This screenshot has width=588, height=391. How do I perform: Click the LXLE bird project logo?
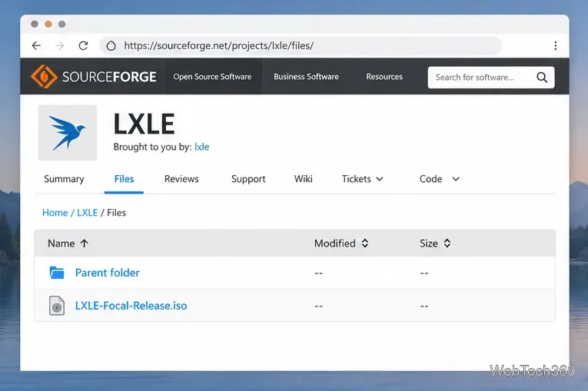[x=68, y=133]
